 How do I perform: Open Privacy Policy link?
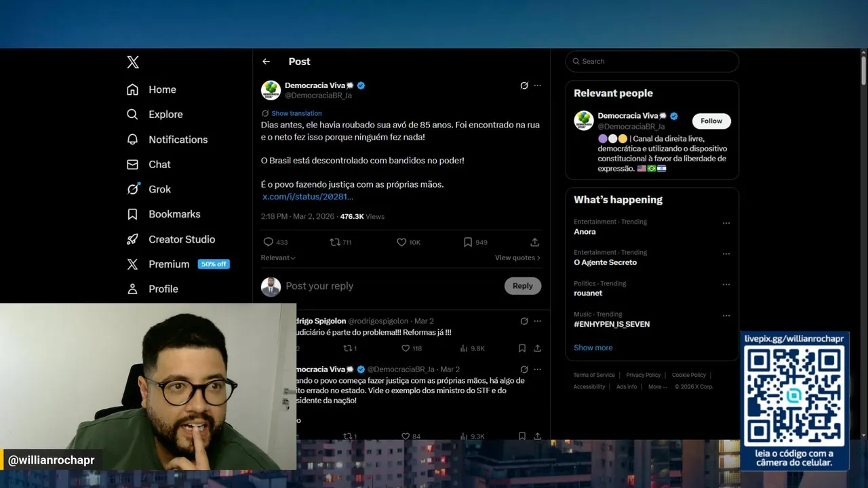[644, 375]
